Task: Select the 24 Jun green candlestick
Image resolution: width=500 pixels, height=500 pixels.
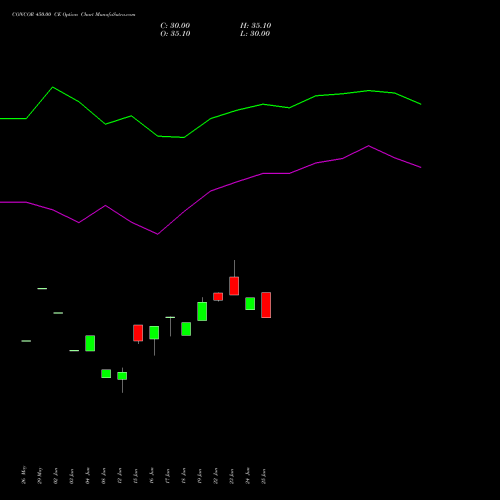Action: pos(250,304)
